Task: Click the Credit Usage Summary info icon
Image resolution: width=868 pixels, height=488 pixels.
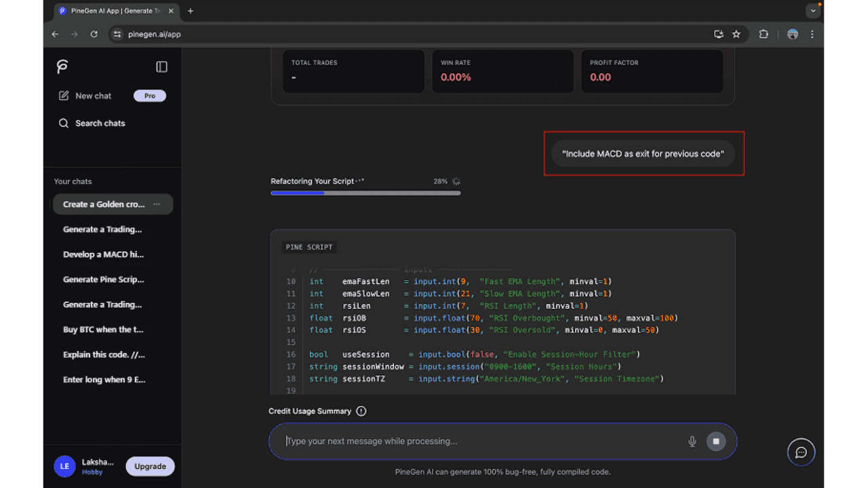Action: (x=361, y=411)
